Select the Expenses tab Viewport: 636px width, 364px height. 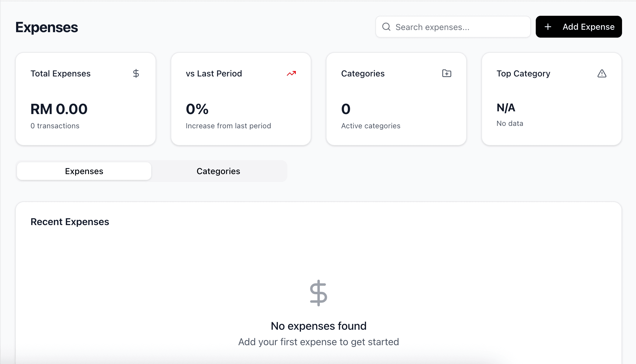click(84, 171)
